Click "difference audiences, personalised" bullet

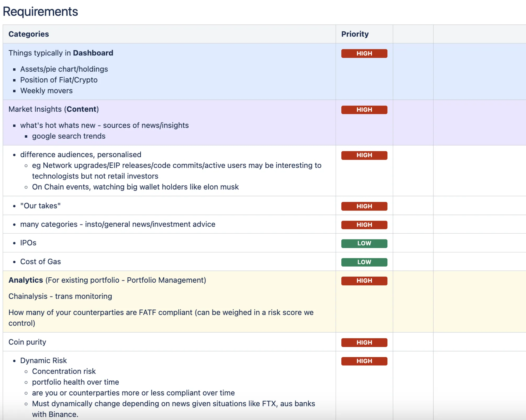(x=80, y=154)
